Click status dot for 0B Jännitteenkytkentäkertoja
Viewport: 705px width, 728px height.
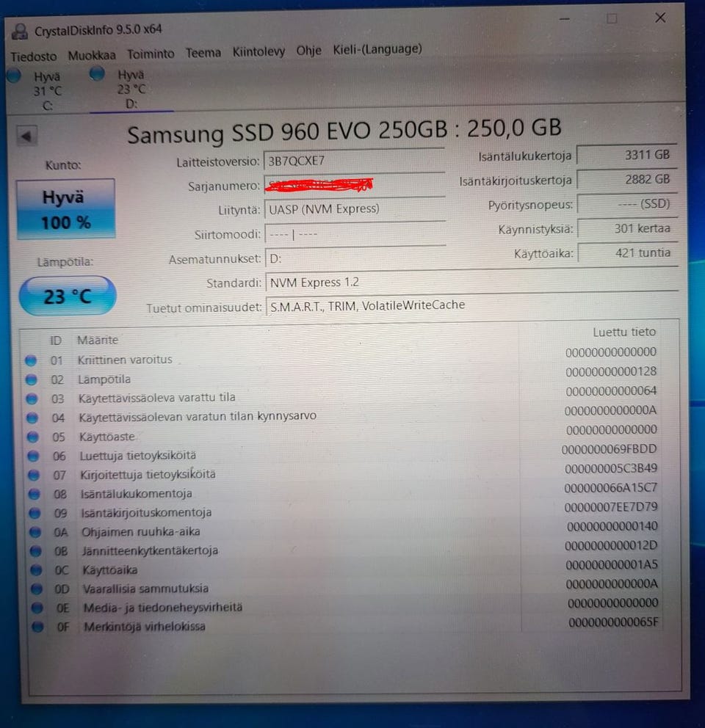coord(35,551)
